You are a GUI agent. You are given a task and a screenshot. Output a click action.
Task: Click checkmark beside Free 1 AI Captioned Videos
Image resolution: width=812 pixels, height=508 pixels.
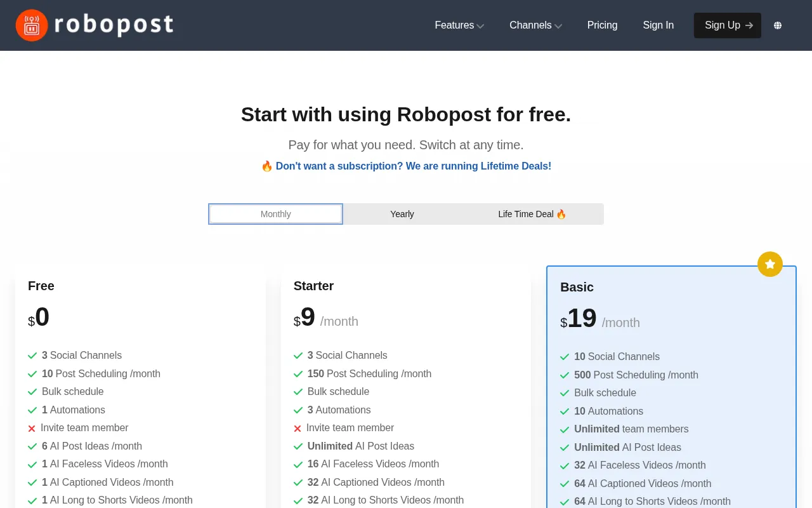[x=32, y=483]
